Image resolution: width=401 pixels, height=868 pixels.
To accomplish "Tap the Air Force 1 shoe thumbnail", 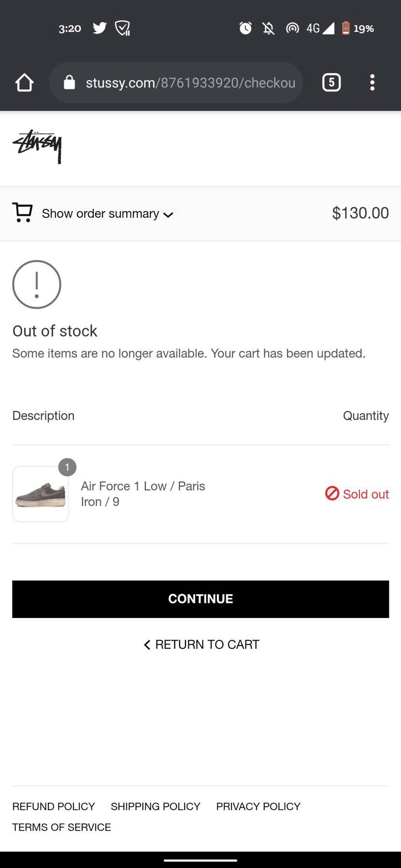I will click(41, 494).
